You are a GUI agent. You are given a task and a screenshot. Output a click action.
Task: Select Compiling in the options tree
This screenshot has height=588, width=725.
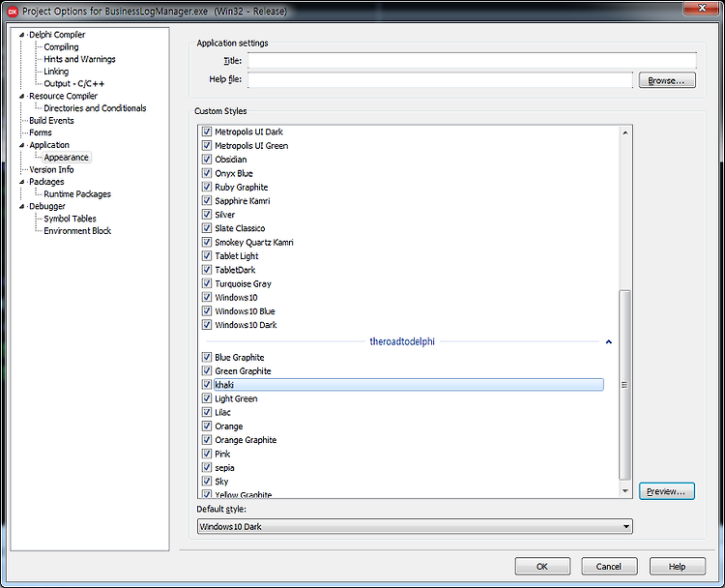click(61, 47)
